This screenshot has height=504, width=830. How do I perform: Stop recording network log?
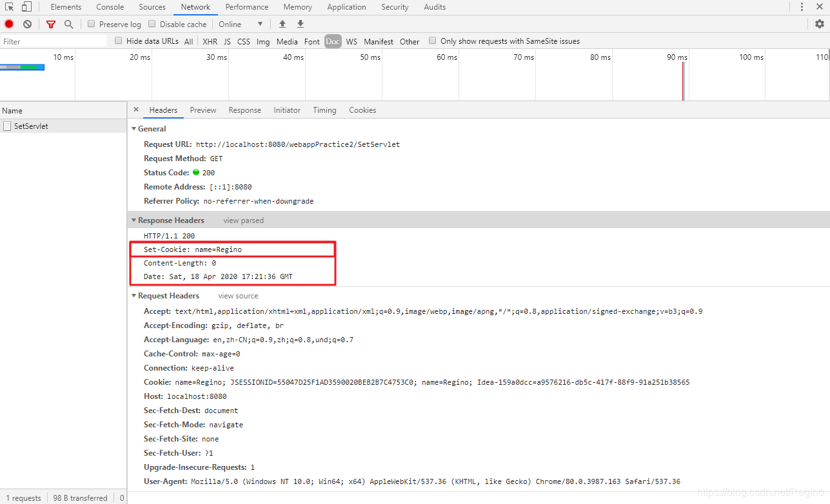(9, 24)
